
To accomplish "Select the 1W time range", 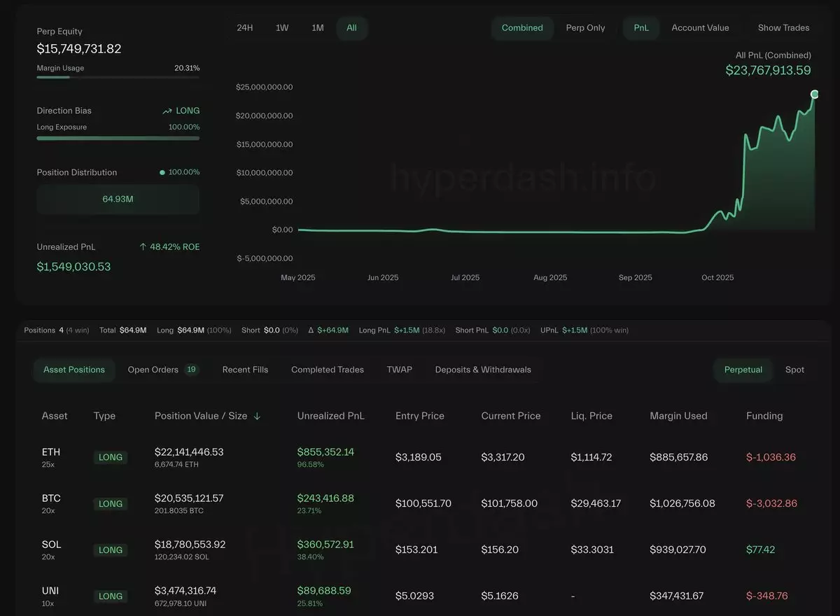I will click(x=282, y=28).
